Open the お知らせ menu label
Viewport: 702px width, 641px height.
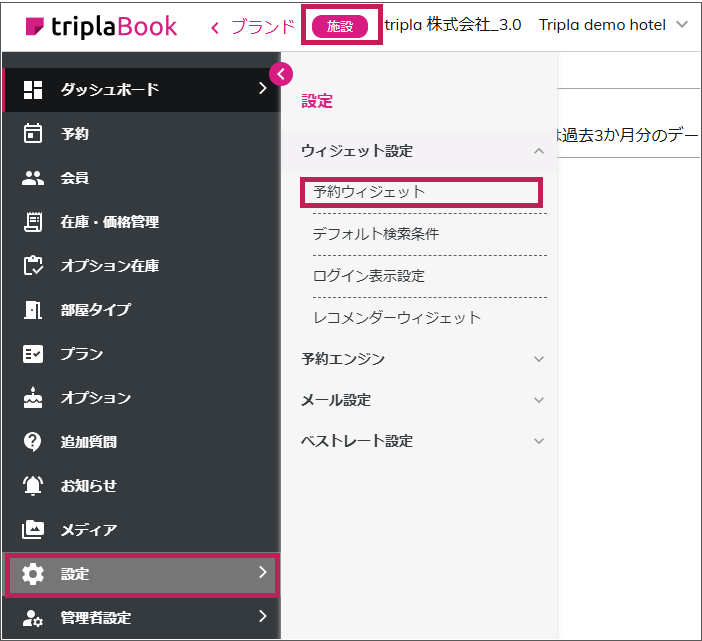(x=89, y=486)
